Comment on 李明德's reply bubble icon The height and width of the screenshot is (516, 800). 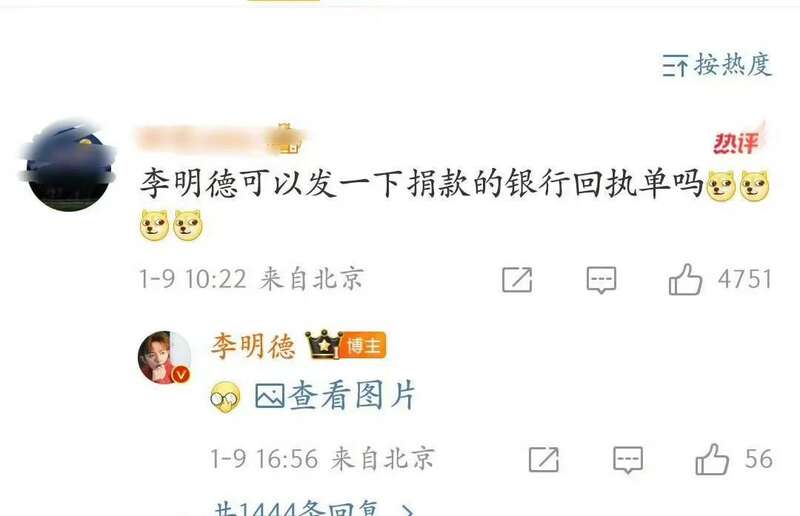click(x=628, y=459)
